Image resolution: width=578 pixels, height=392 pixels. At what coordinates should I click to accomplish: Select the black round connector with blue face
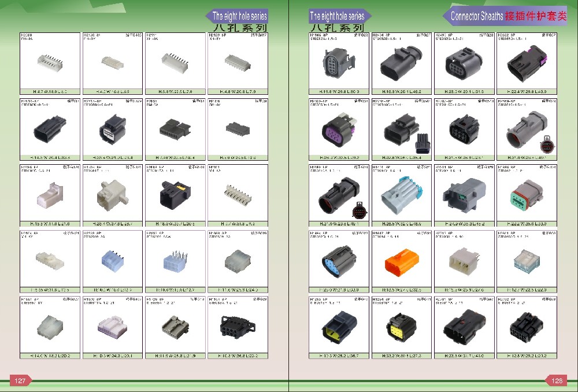click(x=339, y=261)
